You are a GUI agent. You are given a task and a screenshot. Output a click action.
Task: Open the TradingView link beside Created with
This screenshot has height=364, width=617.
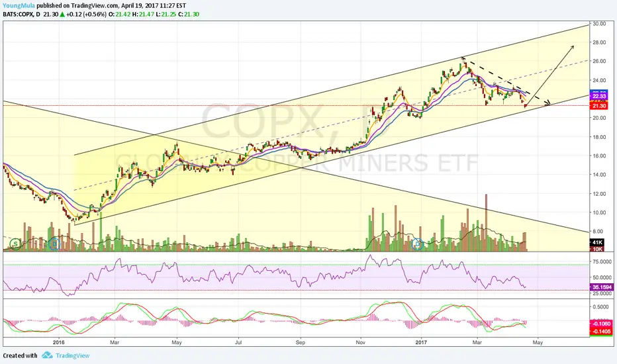click(x=72, y=355)
